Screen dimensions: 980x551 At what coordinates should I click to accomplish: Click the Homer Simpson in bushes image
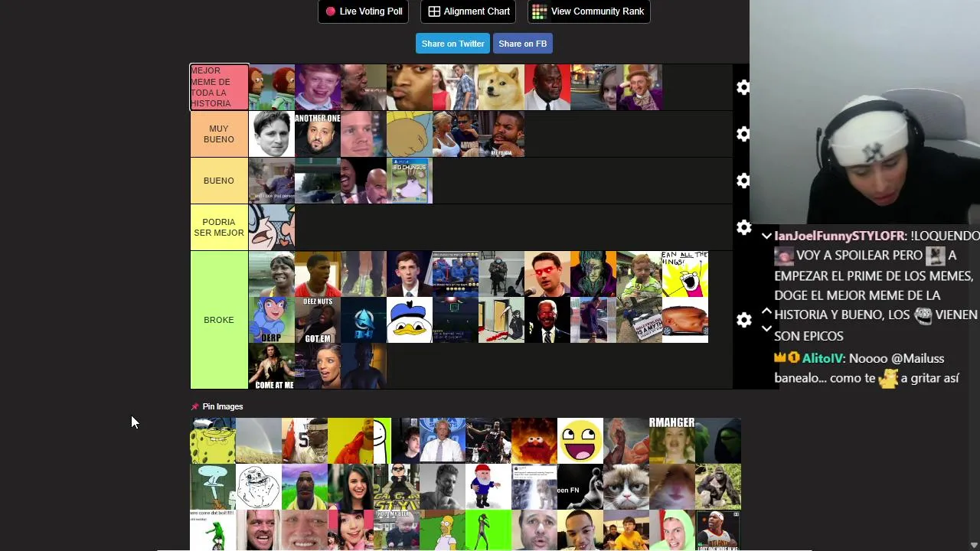(x=443, y=530)
